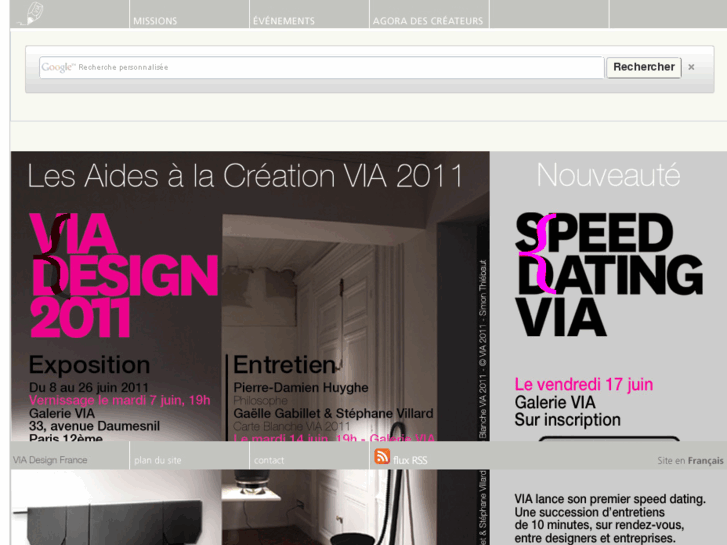
Task: Click the 'Les Aides à la Création VIA 2011' heading
Action: [245, 176]
